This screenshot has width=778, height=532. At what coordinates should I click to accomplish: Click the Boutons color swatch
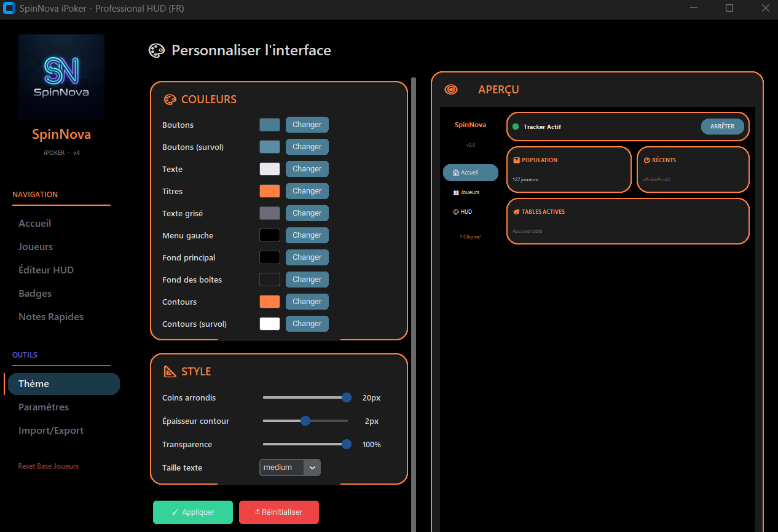(270, 125)
